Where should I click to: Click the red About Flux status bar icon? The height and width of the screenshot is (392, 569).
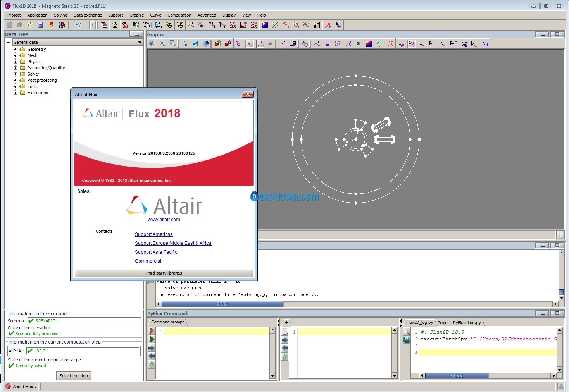pyautogui.click(x=8, y=387)
